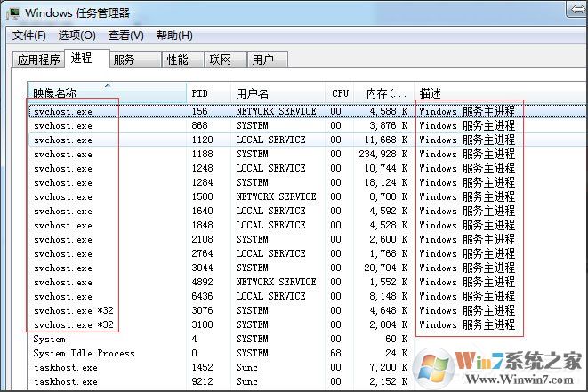Select svchost.exe process with PID 1848
588x392 pixels.
pyautogui.click(x=308, y=225)
